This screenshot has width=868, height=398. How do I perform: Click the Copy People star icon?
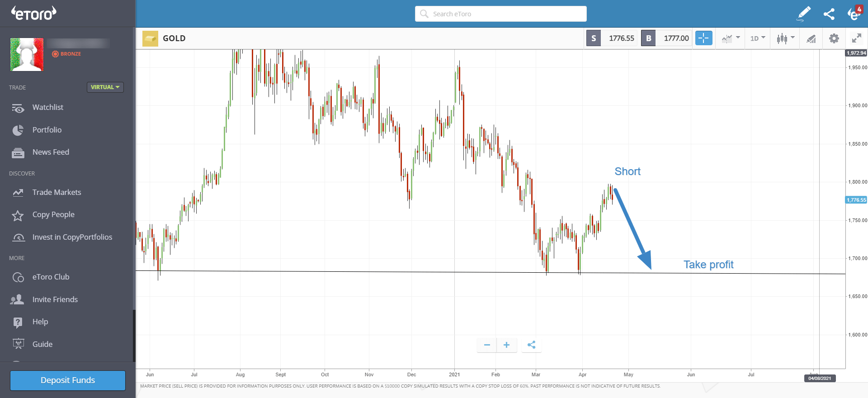tap(18, 215)
